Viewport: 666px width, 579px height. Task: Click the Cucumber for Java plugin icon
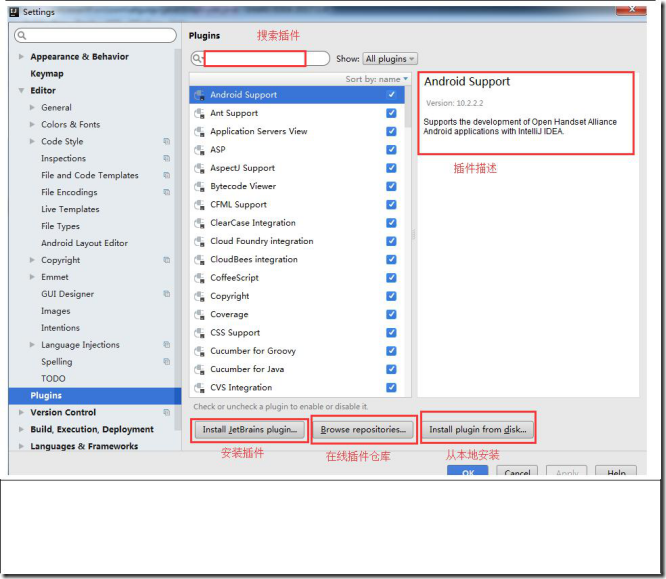pos(199,369)
